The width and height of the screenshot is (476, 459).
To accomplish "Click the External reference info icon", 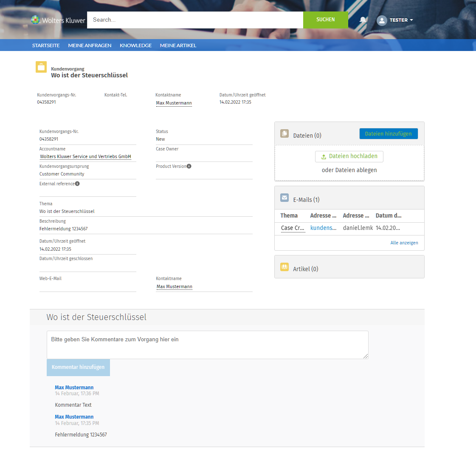I will click(x=77, y=184).
